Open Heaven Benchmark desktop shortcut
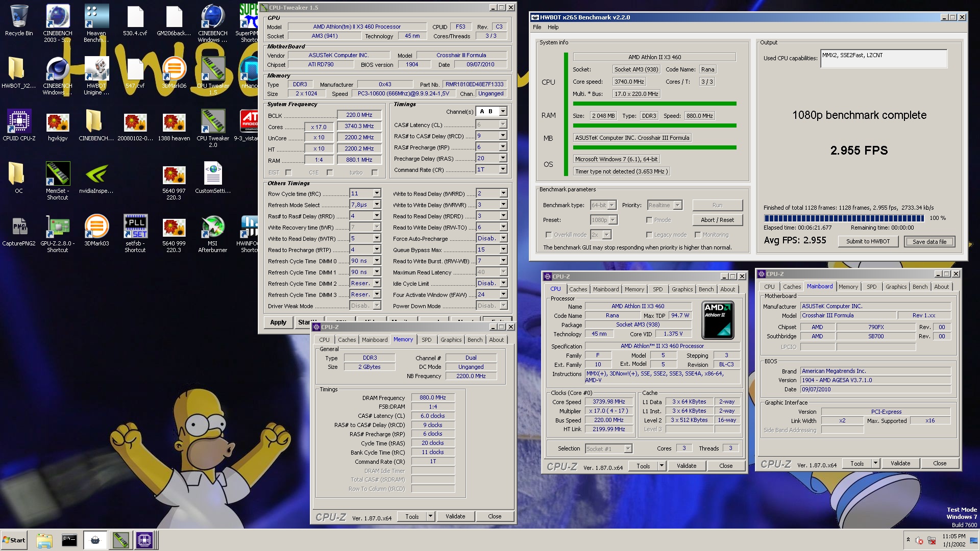This screenshot has height=551, width=980. (96, 23)
